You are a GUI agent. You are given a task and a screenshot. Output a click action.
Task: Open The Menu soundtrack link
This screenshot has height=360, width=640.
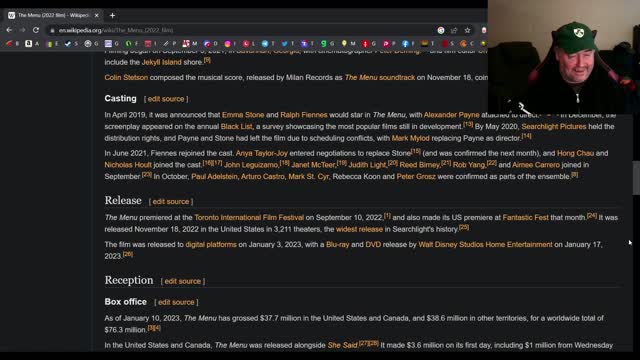point(380,78)
